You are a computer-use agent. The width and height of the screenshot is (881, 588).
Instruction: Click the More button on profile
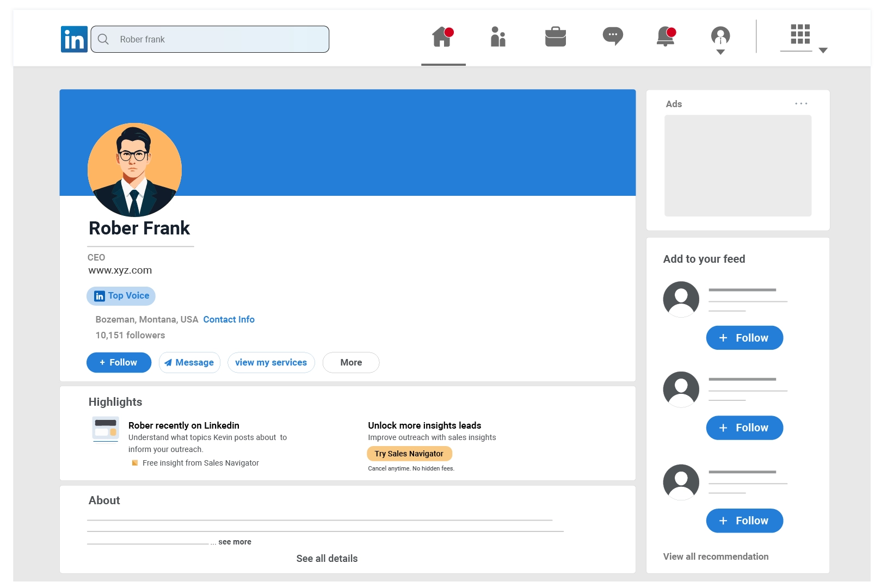(351, 362)
